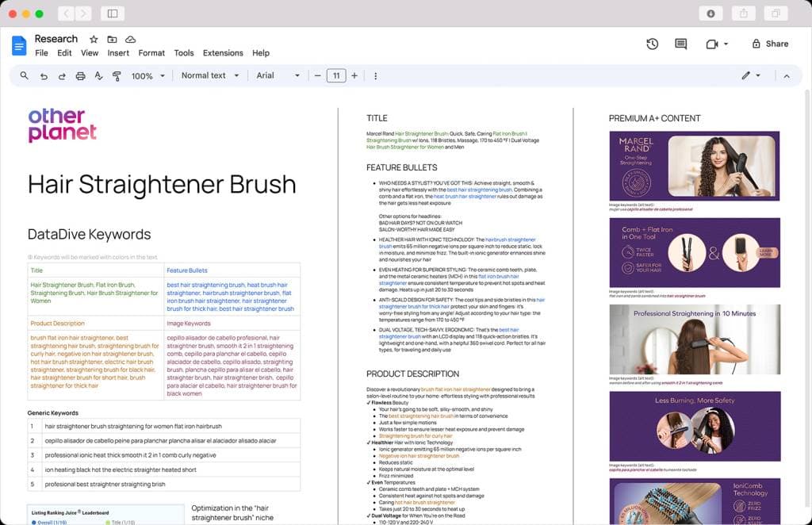Open version history clock icon
The width and height of the screenshot is (812, 525).
coord(653,44)
